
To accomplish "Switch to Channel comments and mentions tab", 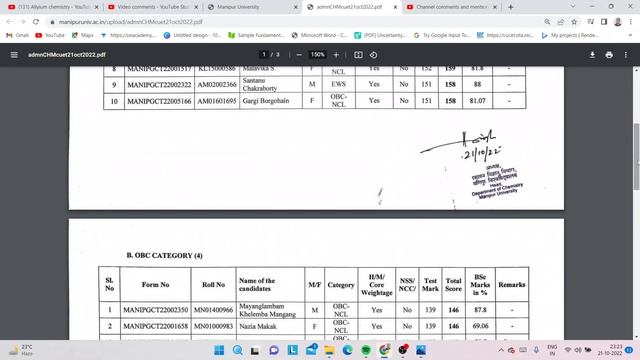I will click(452, 7).
